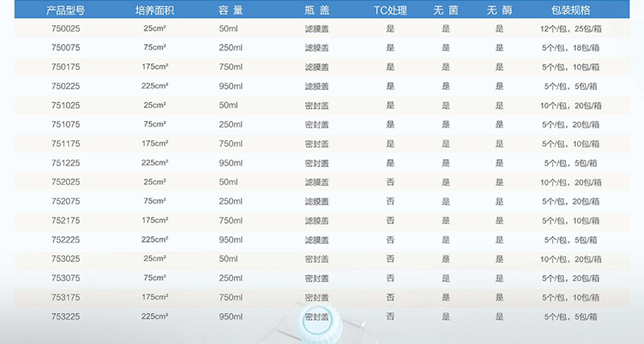
Task: Click 175cm² area in row 750175
Action: [x=155, y=67]
